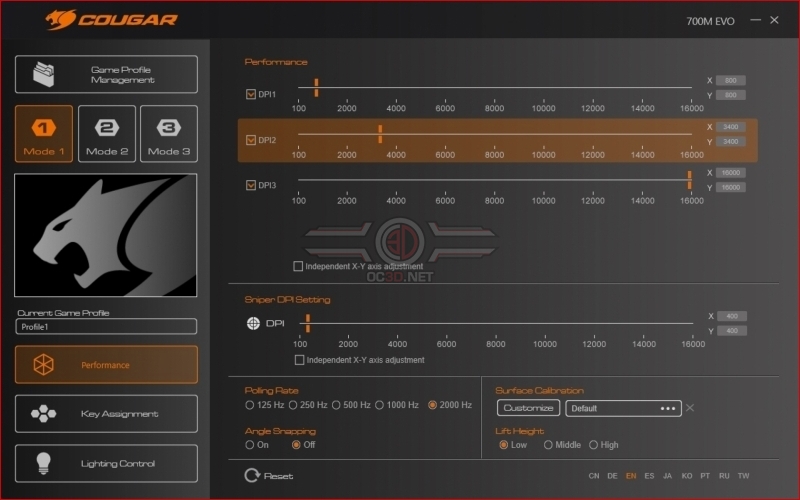This screenshot has height=500, width=800.
Task: Edit the Current Game Profile name field
Action: [x=106, y=327]
